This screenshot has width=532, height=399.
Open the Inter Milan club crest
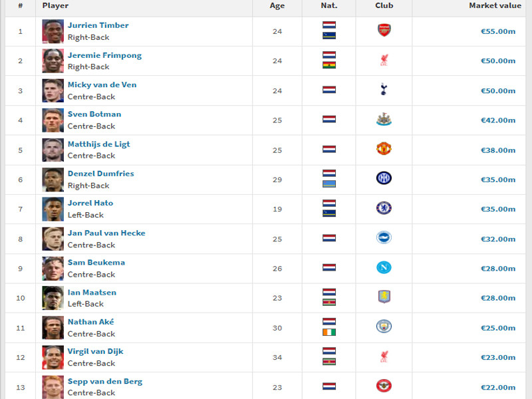pos(384,178)
